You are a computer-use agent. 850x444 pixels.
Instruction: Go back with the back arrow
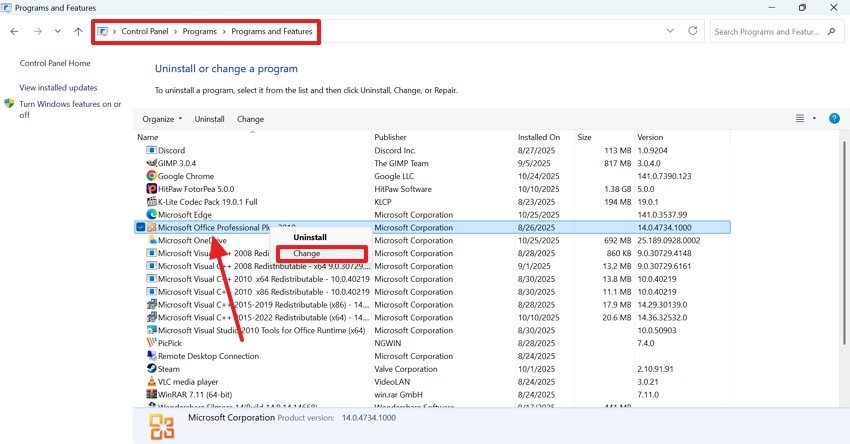point(14,31)
